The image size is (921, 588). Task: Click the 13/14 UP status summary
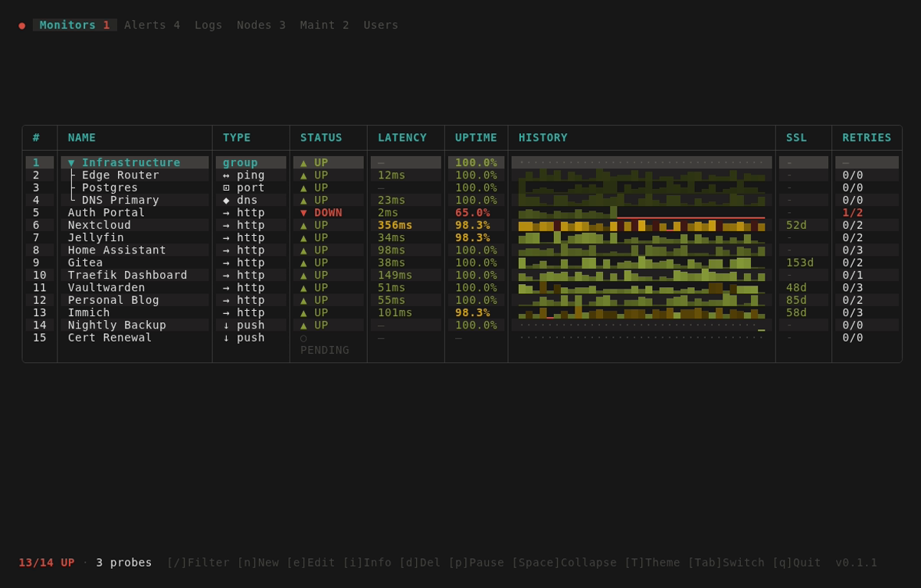click(47, 563)
